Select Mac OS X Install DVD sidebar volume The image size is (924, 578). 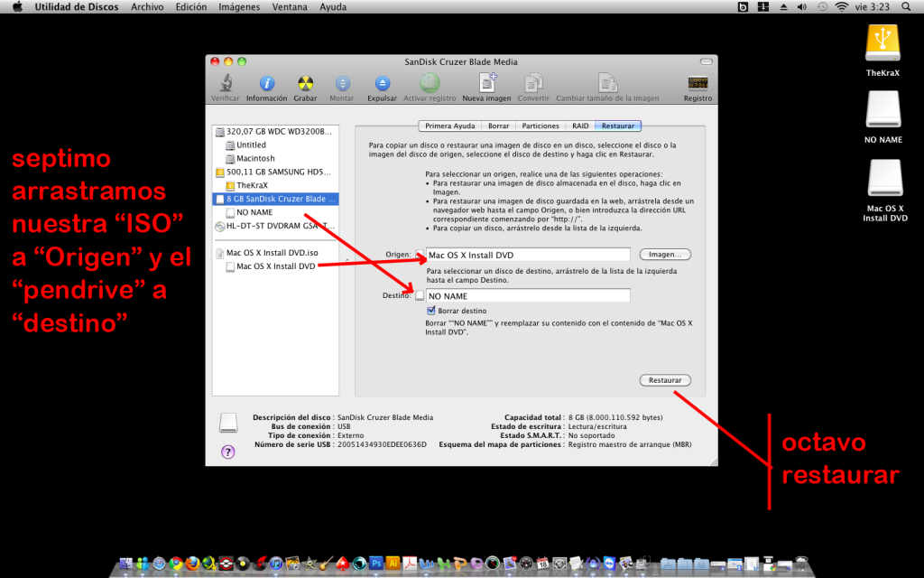275,266
